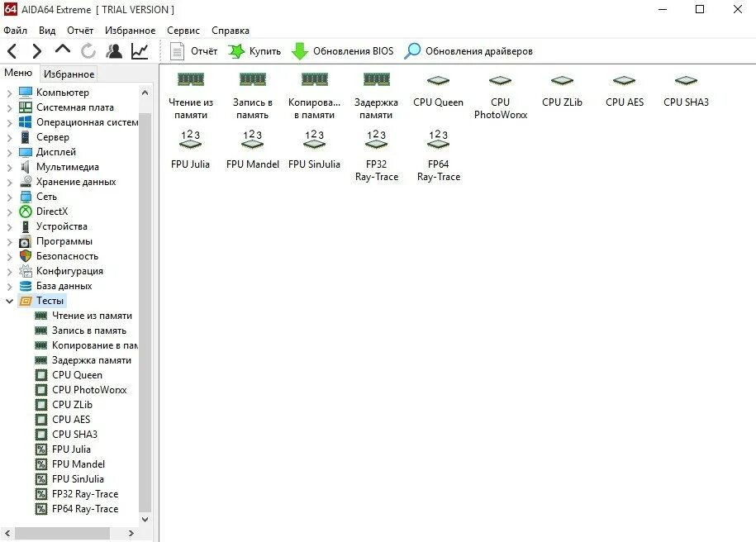756x542 pixels.
Task: Select Устройства in the tree
Action: [62, 226]
